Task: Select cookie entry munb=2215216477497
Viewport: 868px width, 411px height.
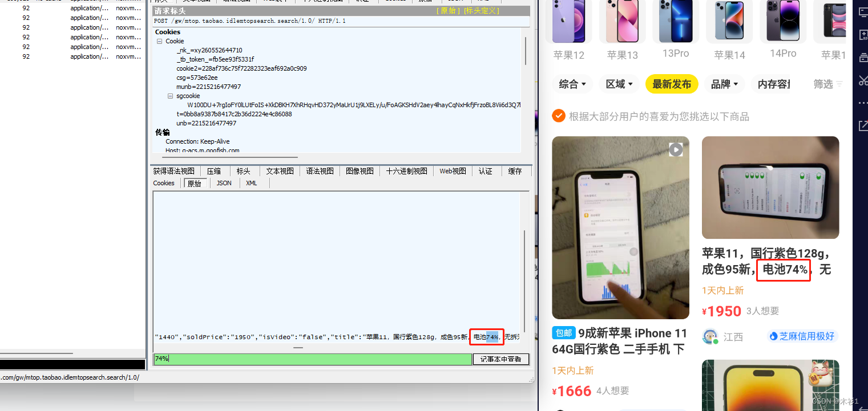Action: tap(208, 87)
